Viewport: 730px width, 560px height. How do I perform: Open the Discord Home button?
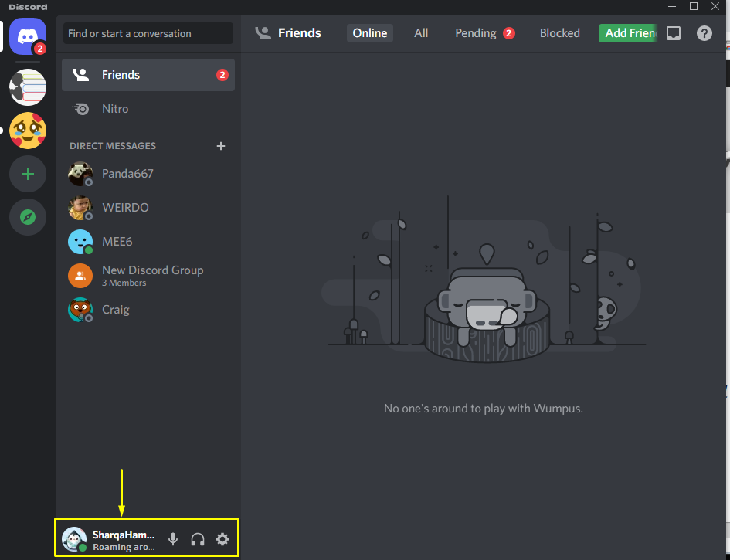[x=28, y=36]
